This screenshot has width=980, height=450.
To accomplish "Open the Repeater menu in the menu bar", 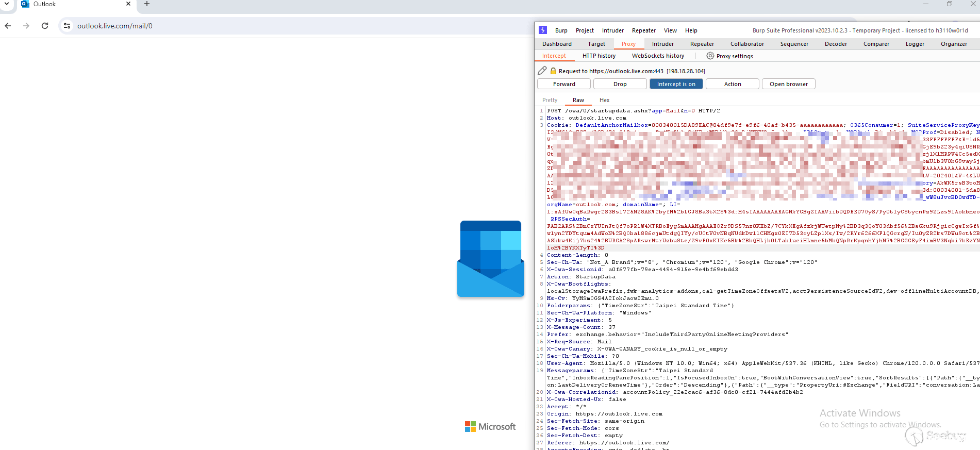I will point(644,30).
